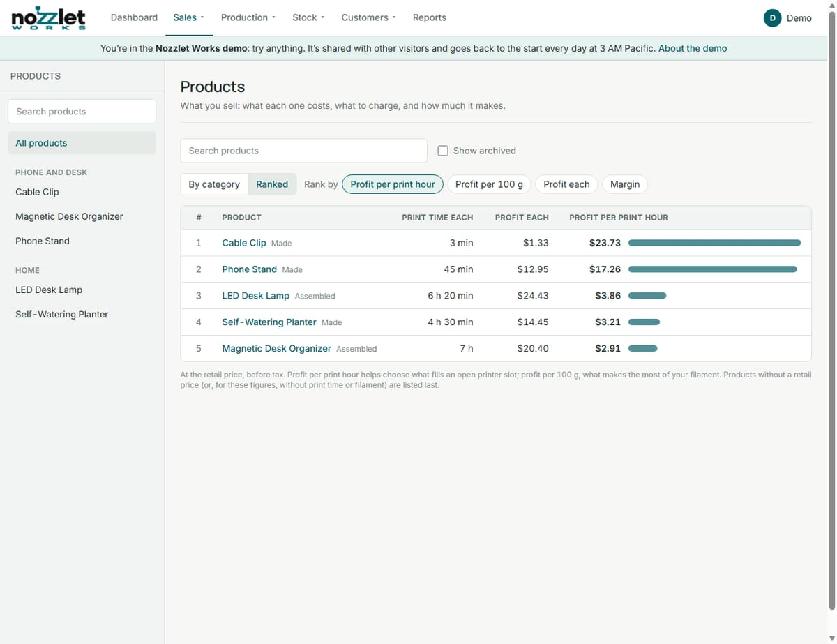This screenshot has height=644, width=837.
Task: Open the Nozzlet Works logo home link
Action: tap(49, 17)
